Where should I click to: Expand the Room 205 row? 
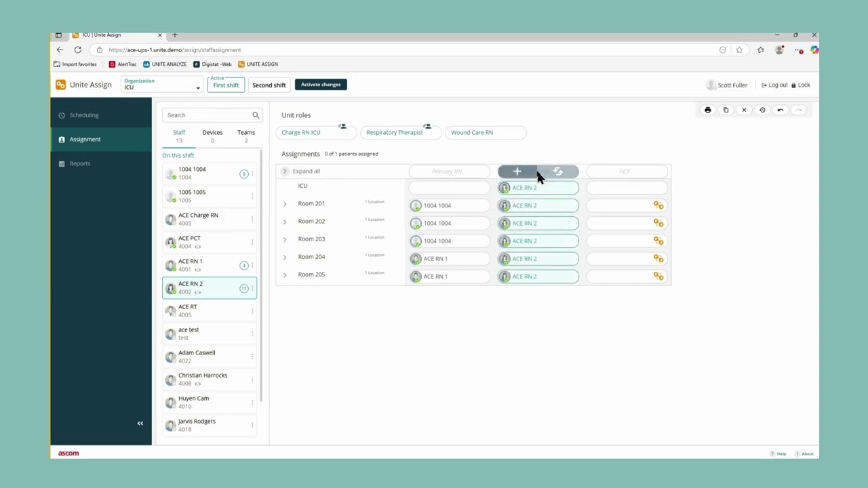point(285,274)
